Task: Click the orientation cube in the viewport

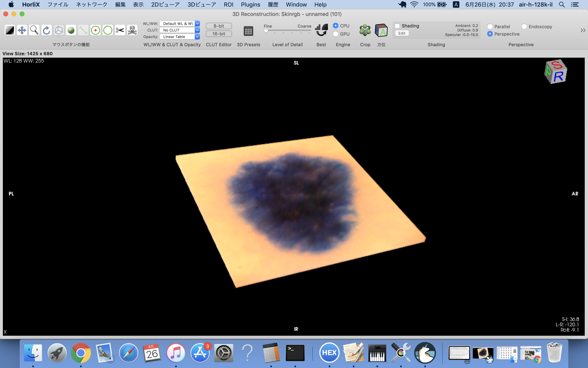Action: [556, 72]
